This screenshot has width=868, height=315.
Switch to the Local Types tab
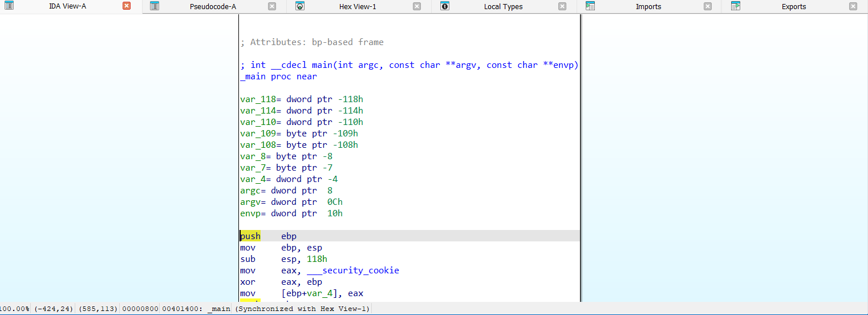point(503,7)
